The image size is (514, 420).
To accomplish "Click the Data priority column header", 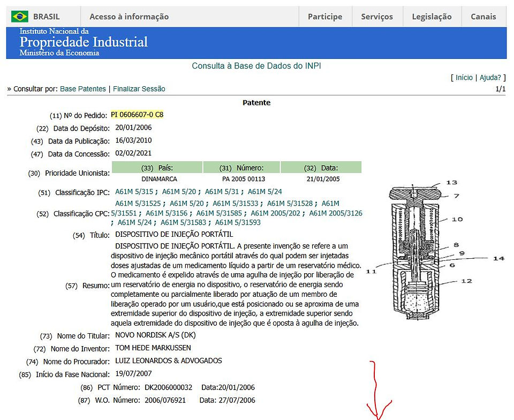I will click(321, 168).
